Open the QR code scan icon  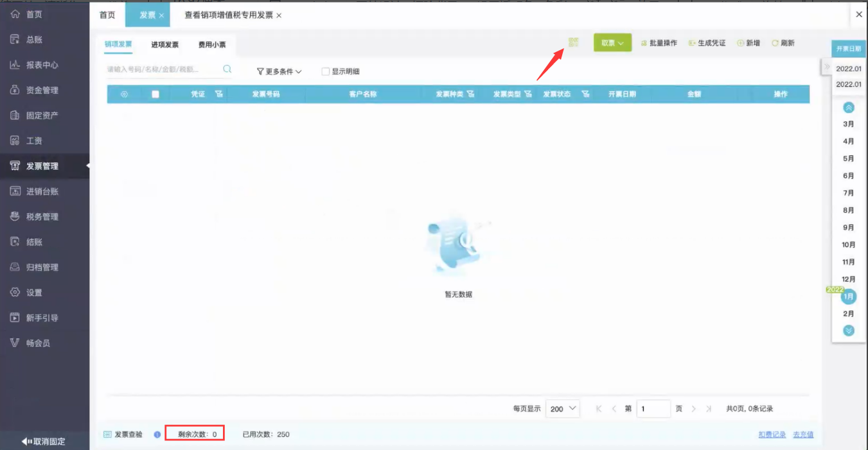[574, 43]
